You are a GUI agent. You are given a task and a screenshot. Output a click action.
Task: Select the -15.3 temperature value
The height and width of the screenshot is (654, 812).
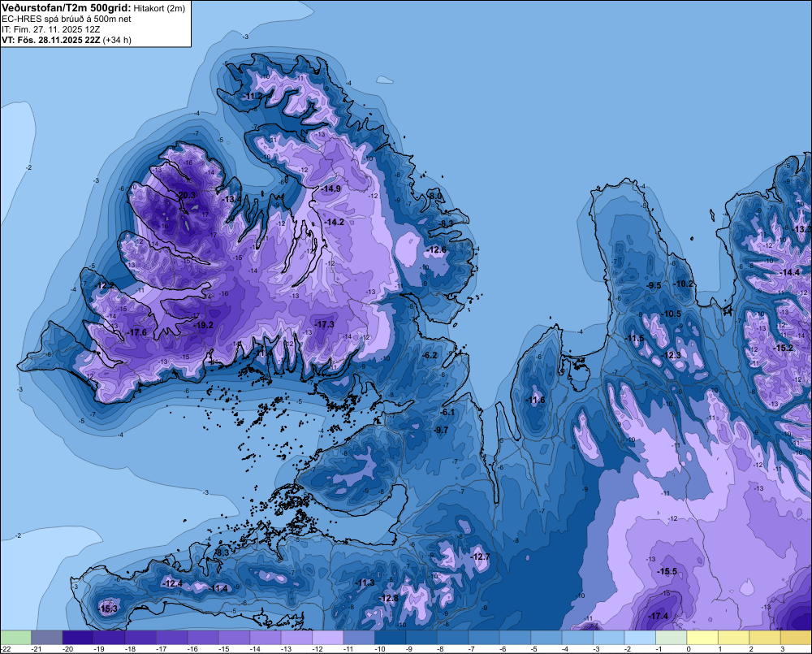pyautogui.click(x=108, y=609)
